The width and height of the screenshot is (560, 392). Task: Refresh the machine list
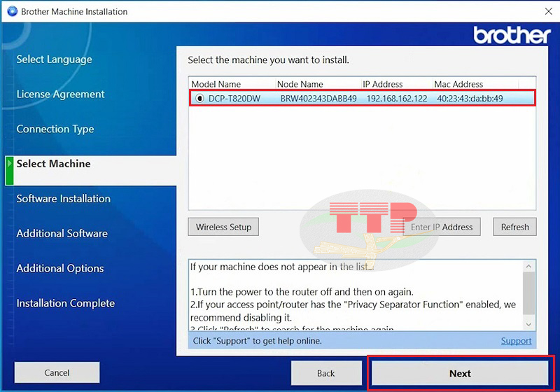(x=514, y=227)
